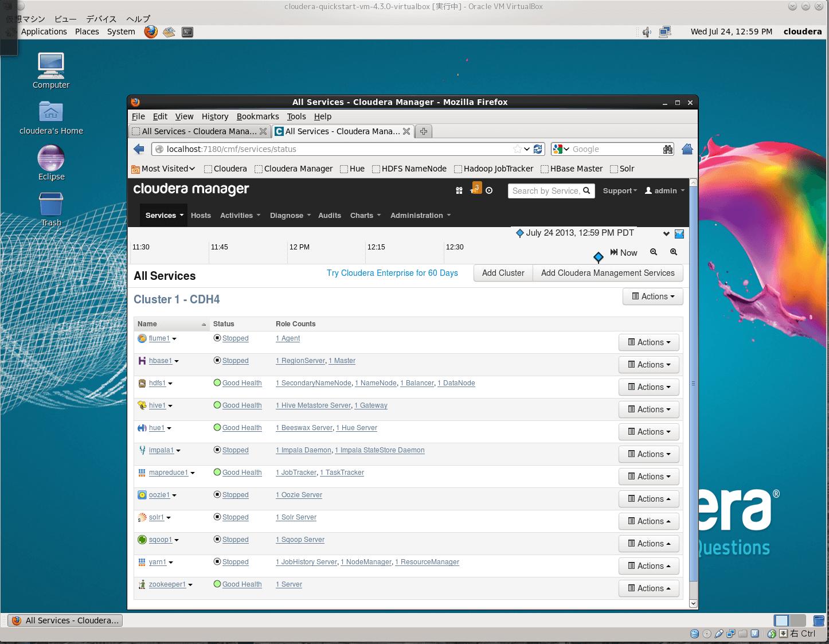Open the Good Health status for hdfs1
Image resolution: width=829 pixels, height=644 pixels.
click(x=242, y=383)
